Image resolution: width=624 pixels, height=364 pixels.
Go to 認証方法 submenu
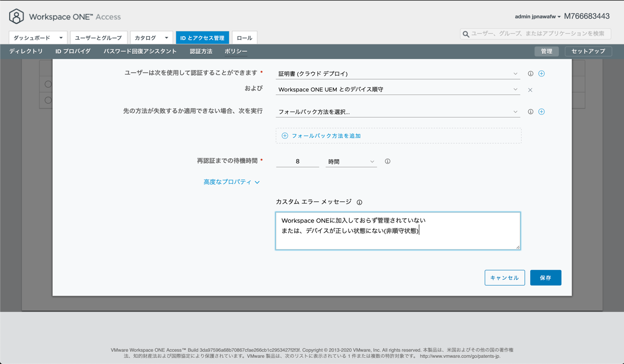[201, 51]
